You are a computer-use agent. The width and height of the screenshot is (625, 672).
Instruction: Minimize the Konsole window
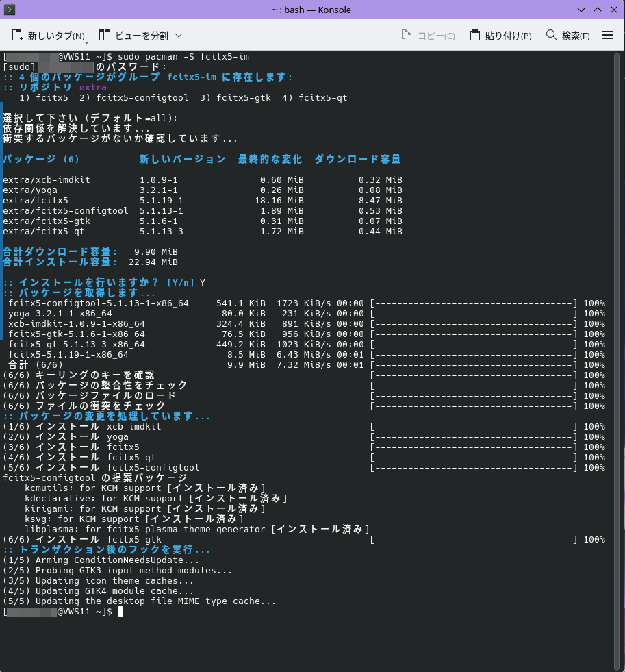pyautogui.click(x=581, y=10)
